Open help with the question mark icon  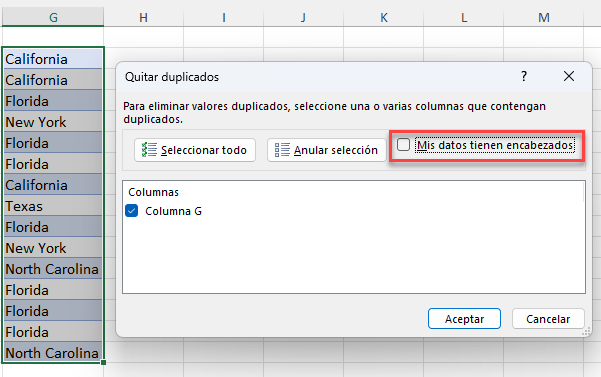coord(524,76)
